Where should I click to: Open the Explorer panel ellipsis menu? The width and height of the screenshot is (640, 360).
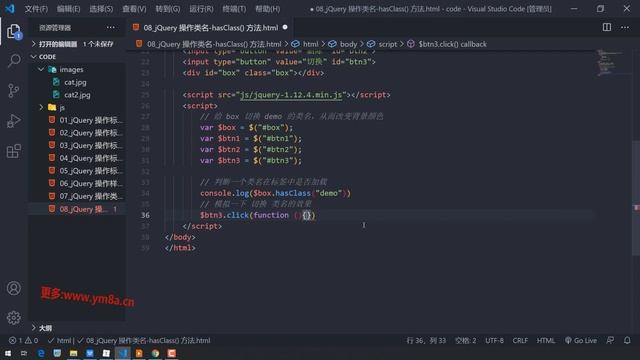tap(111, 27)
